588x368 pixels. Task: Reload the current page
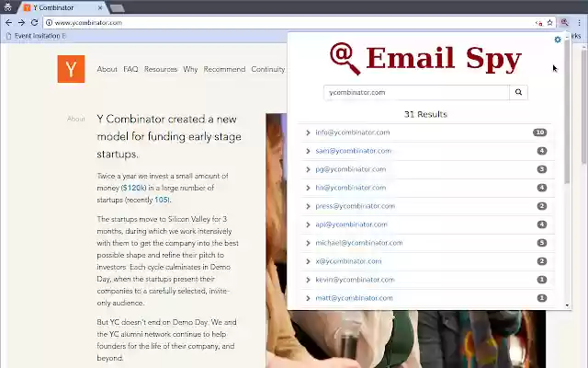click(x=35, y=22)
